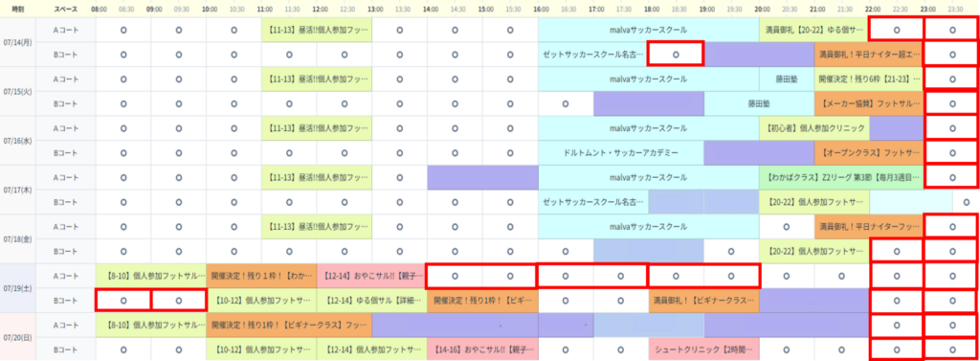
Task: Open the 藤田塾 booking on 07/15 Aコート
Action: (x=787, y=79)
